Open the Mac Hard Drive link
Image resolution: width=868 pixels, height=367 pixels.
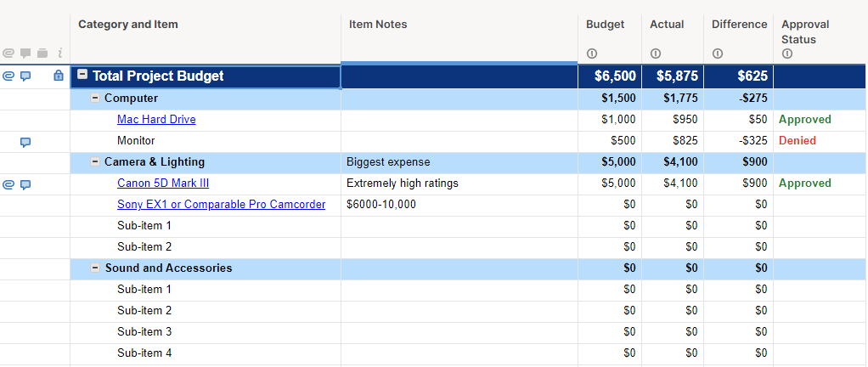[x=156, y=120]
